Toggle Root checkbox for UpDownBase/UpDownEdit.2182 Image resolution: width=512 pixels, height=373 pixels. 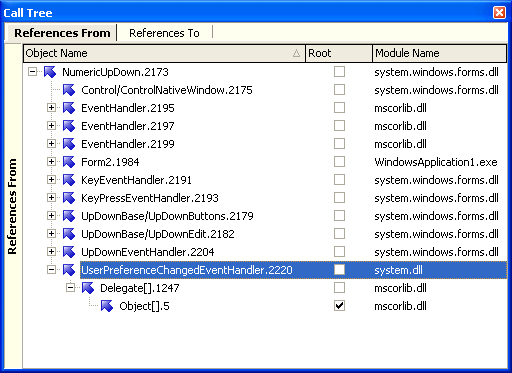pos(339,234)
